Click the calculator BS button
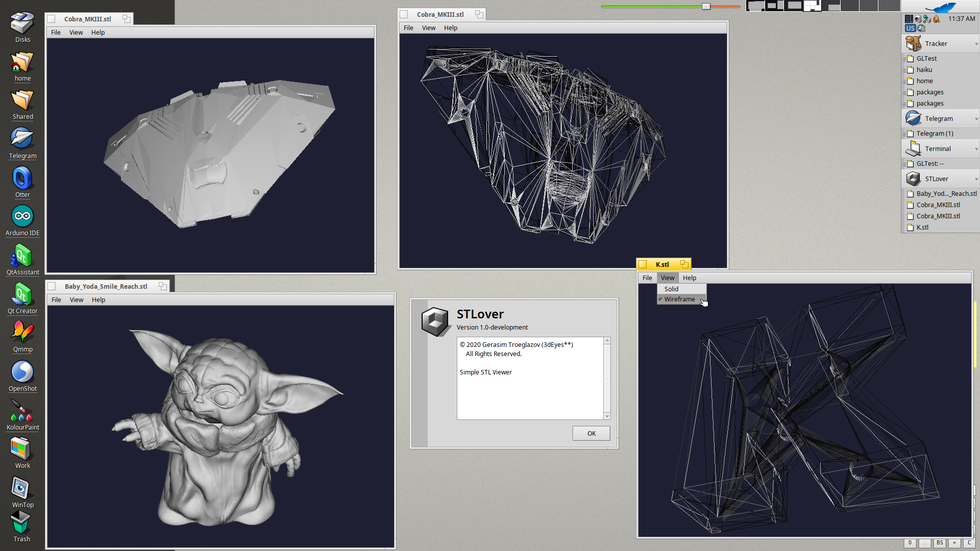The height and width of the screenshot is (551, 980). pyautogui.click(x=940, y=543)
